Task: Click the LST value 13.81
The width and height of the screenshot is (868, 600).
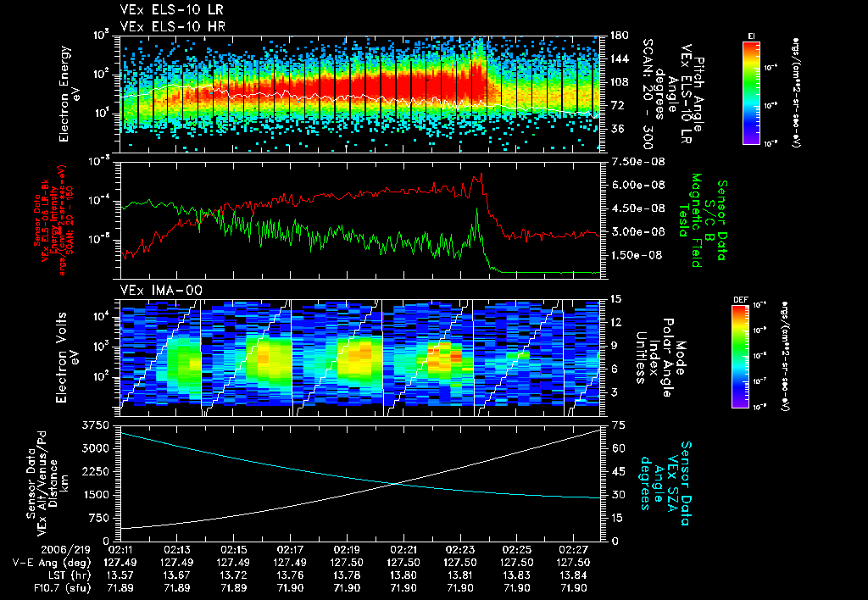Action: click(460, 575)
